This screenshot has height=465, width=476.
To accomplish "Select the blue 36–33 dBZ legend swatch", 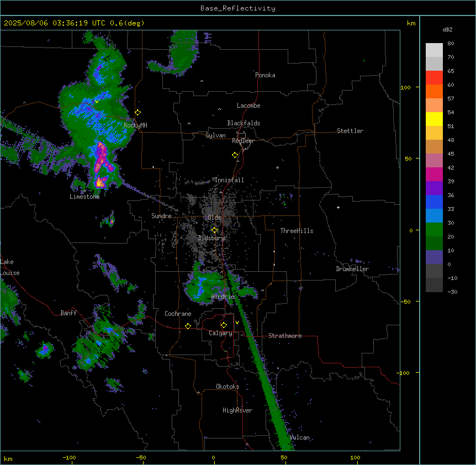I will (x=434, y=202).
